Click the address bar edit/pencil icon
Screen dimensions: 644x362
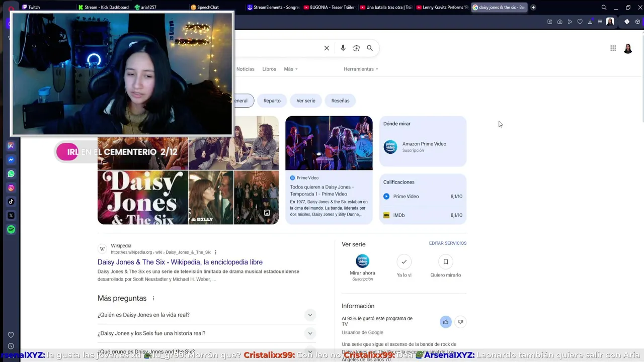click(x=549, y=22)
